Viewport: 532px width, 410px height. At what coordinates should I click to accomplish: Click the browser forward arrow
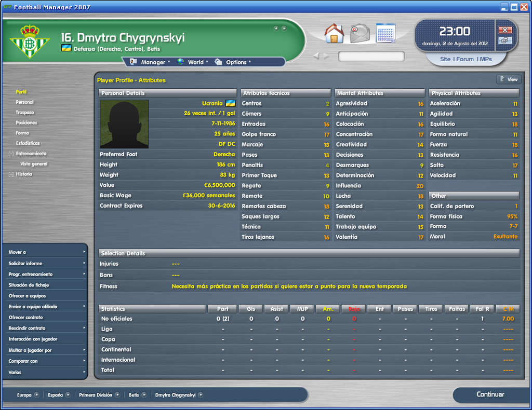(x=326, y=56)
